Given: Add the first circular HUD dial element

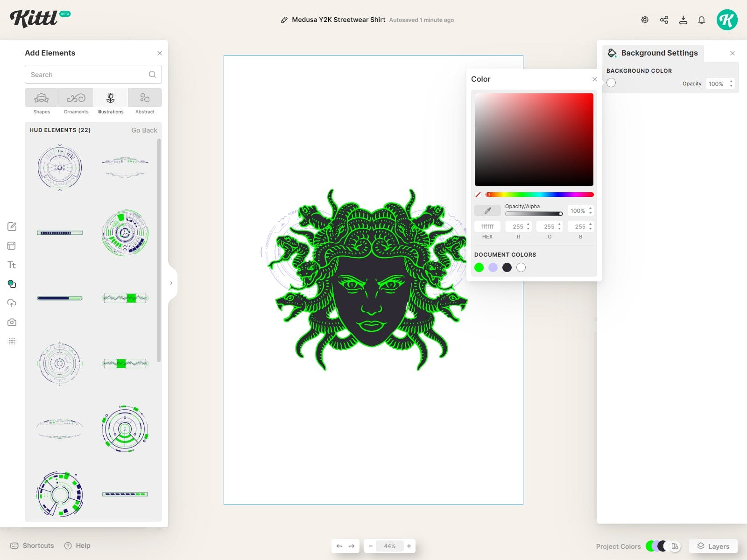Looking at the screenshot, I should pos(60,168).
